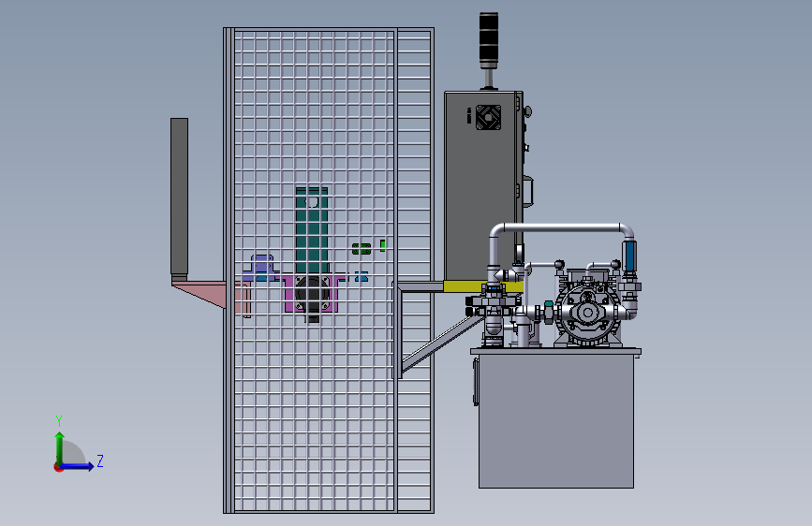The image size is (812, 526).
Task: Click the red origin ball of the view triad
Action: coord(58,467)
